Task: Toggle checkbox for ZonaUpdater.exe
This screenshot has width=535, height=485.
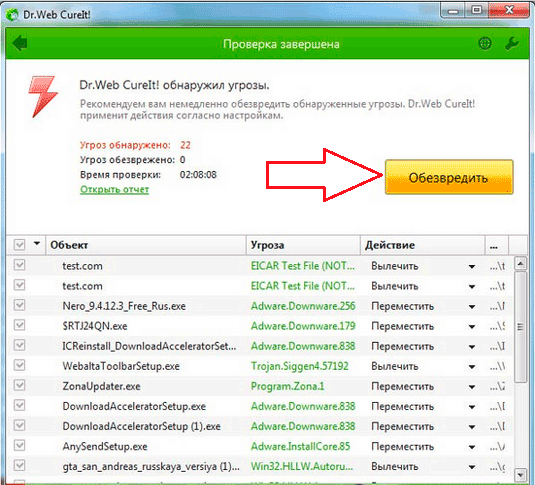Action: [19, 386]
